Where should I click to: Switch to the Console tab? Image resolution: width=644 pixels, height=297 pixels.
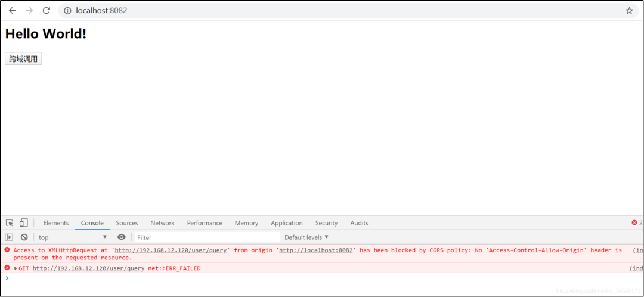[x=92, y=223]
